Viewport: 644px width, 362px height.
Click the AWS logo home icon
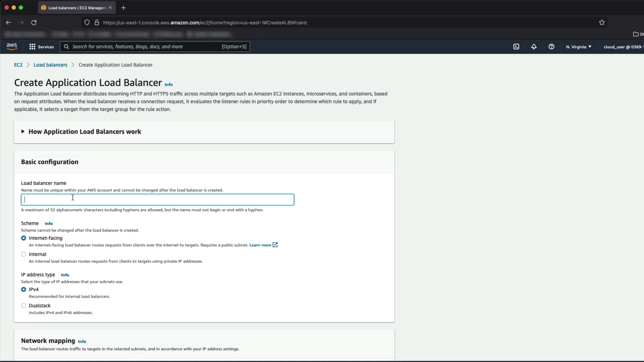click(12, 47)
